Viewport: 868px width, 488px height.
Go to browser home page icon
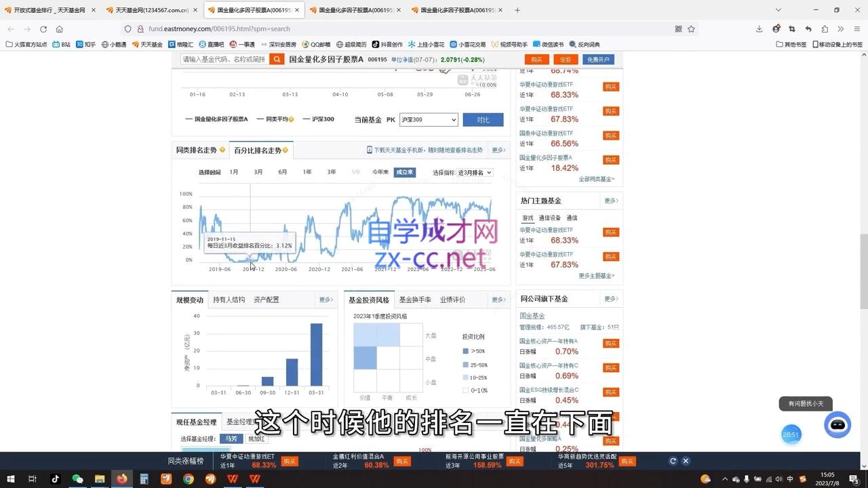[60, 29]
